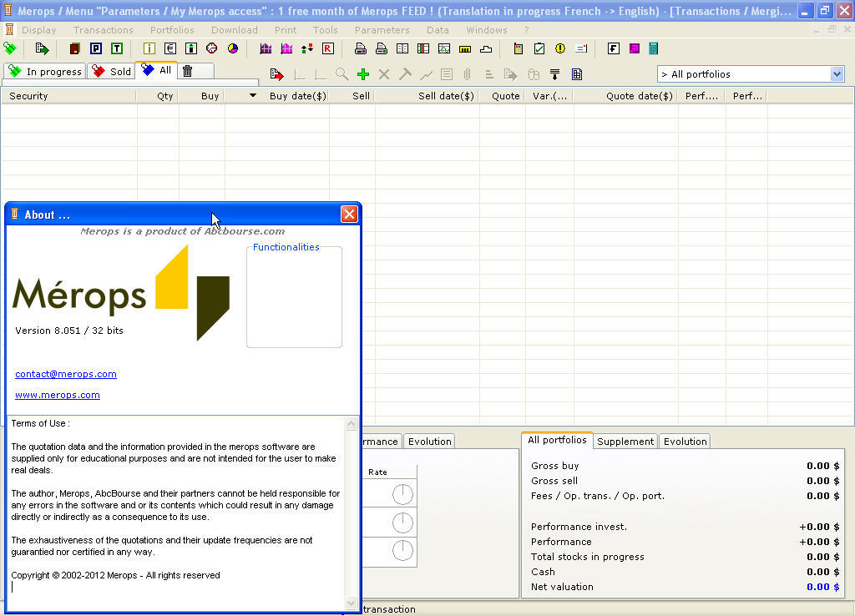Switch to the Sold tab
The width and height of the screenshot is (855, 616).
(x=112, y=72)
